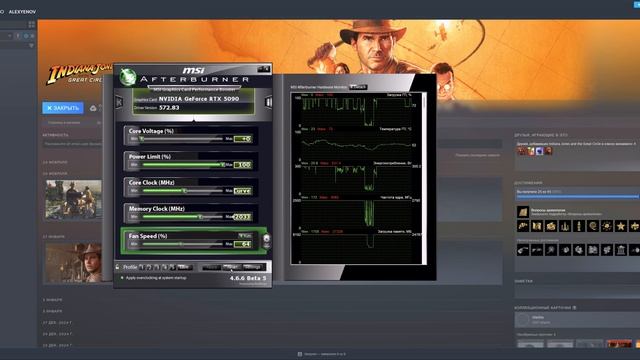Open the boat scene screenshot thumbnail
This screenshot has width=640, height=360.
tap(73, 199)
